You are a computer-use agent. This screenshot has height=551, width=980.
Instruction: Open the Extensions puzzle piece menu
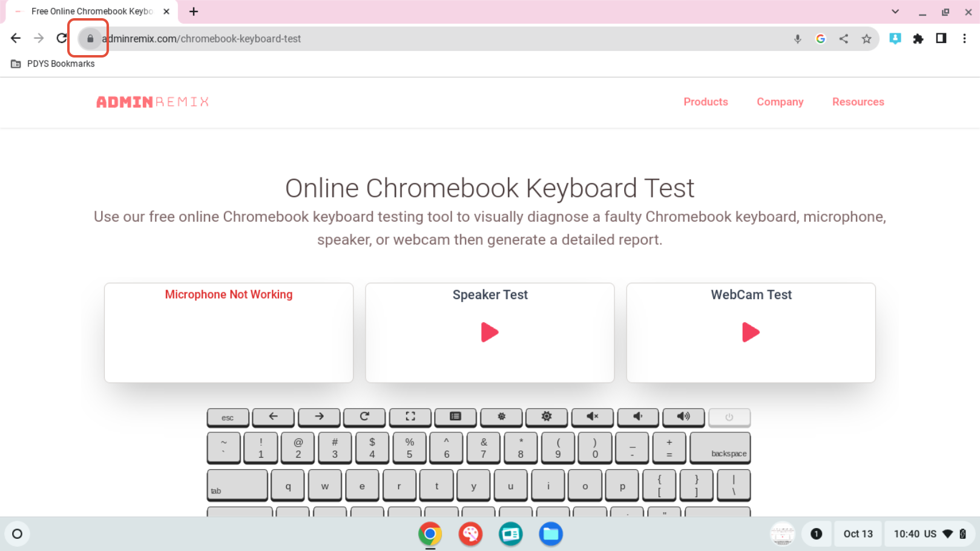pyautogui.click(x=918, y=39)
